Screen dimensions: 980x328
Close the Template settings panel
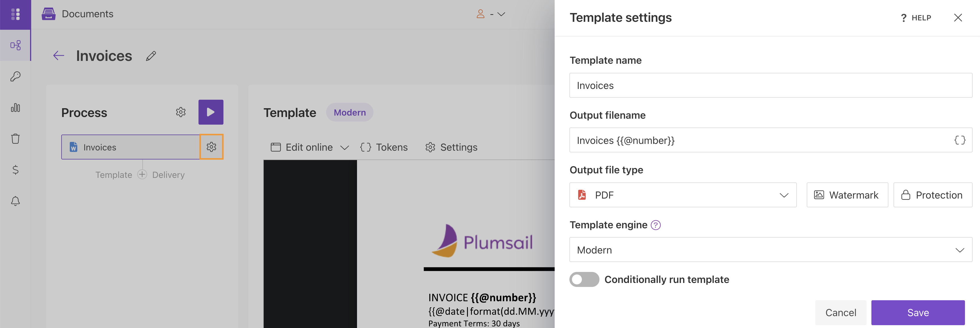[x=958, y=18]
